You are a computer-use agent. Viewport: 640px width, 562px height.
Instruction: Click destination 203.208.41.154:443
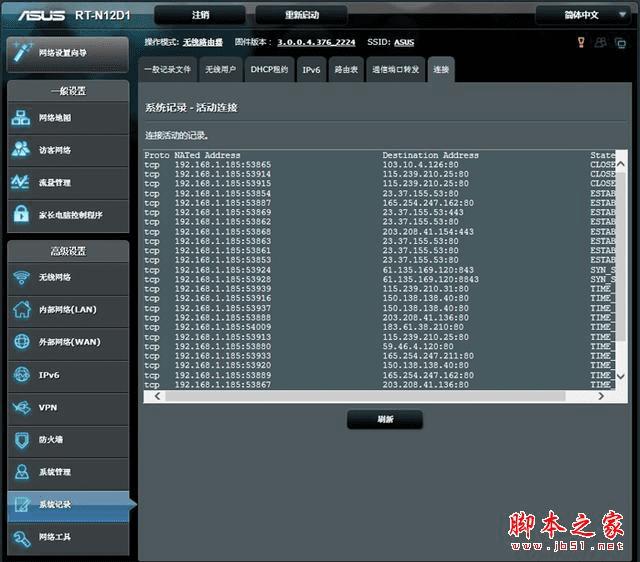pos(428,231)
